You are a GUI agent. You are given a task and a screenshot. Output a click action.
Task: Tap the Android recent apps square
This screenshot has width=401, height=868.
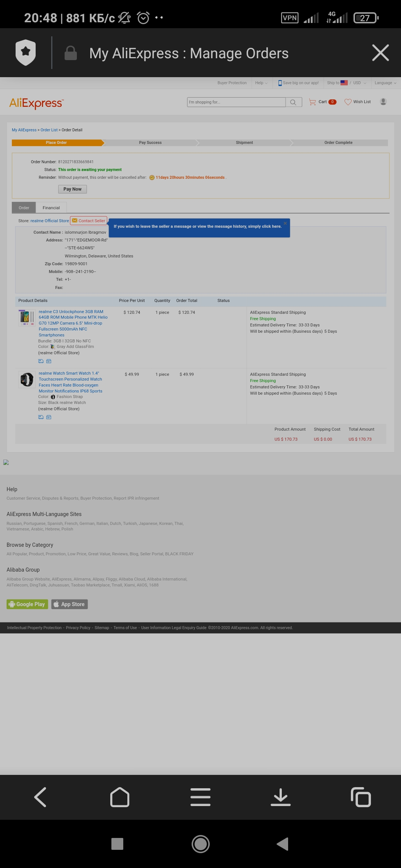click(117, 844)
